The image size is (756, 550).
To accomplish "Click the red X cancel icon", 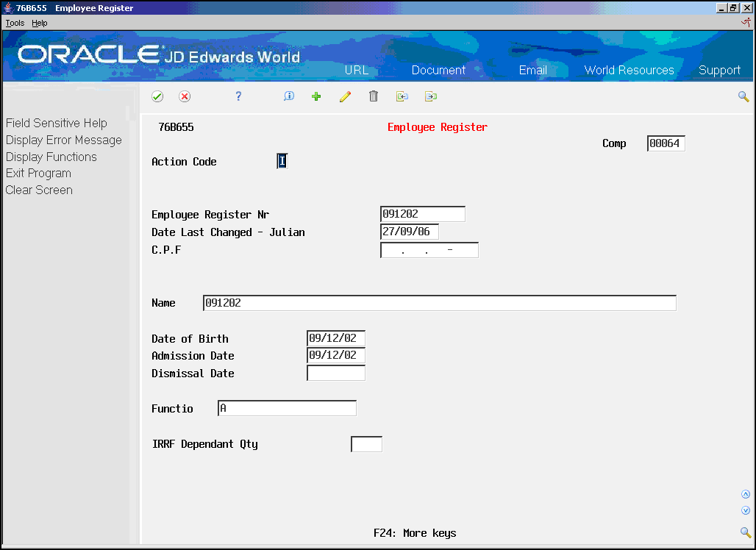I will pyautogui.click(x=184, y=96).
